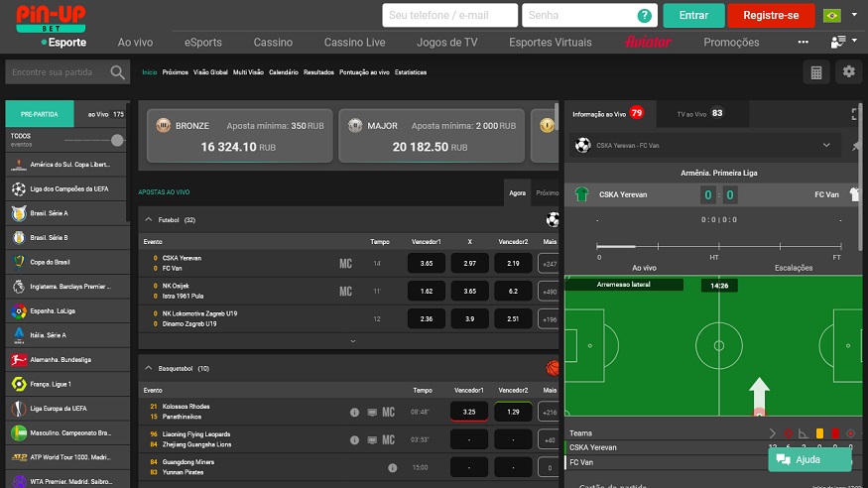Bet 1.29 on Panathinaikos win

pos(513,412)
